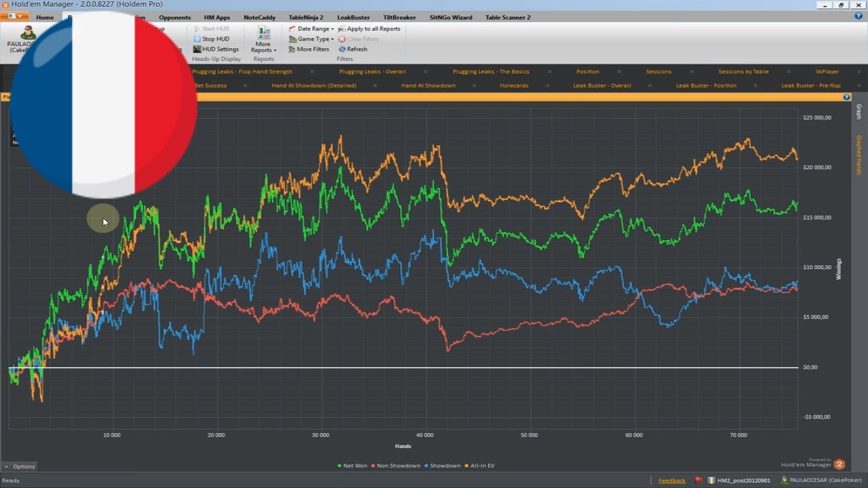
Task: Click the Hold'em Manager 2 logo badge
Action: pyautogui.click(x=839, y=464)
